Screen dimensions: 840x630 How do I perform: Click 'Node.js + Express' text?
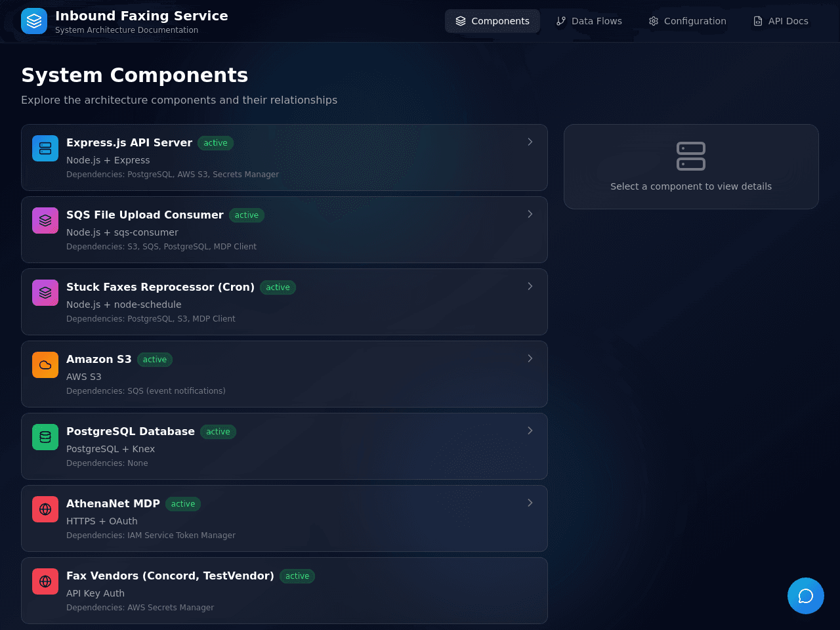point(108,160)
